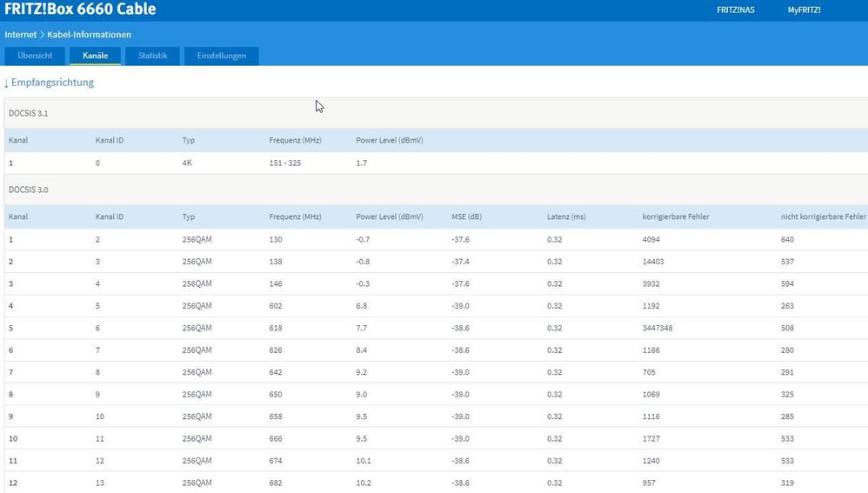The height and width of the screenshot is (493, 868).
Task: Click Kabel-Informationen in the breadcrumb
Action: click(x=90, y=35)
